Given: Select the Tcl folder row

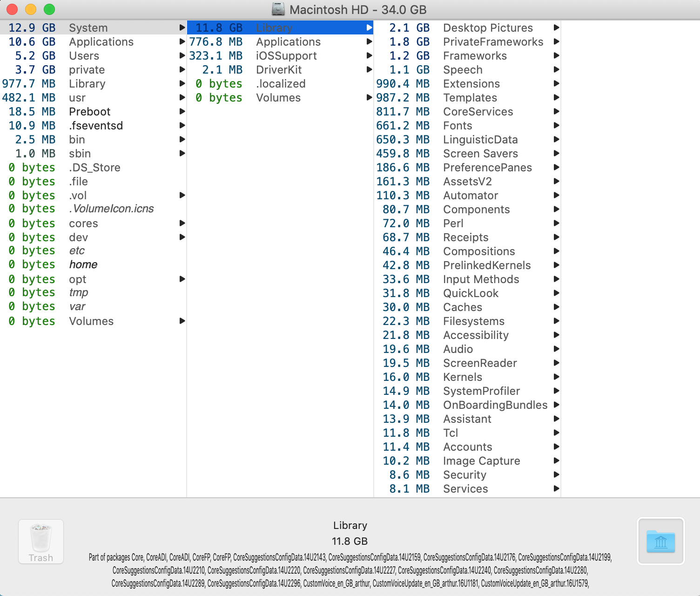Looking at the screenshot, I should click(467, 433).
